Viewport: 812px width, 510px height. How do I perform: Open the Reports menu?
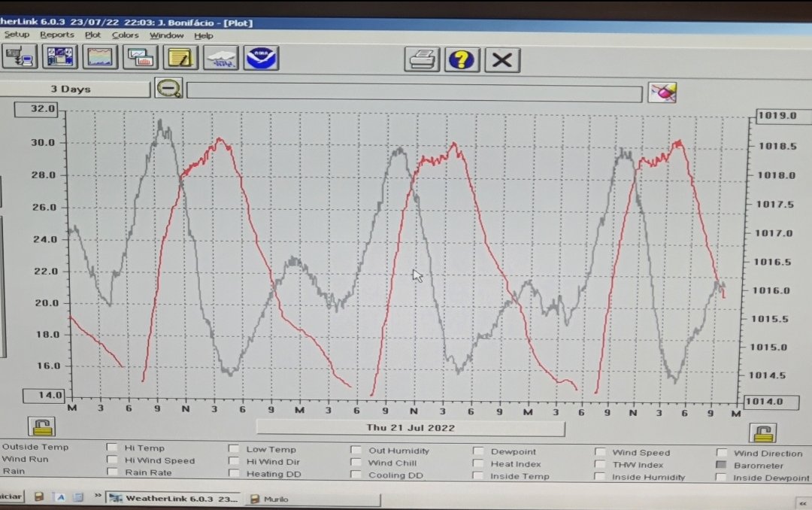[x=57, y=35]
